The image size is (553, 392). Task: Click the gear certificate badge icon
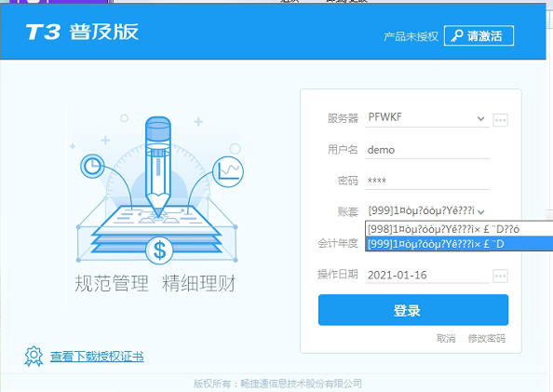(34, 357)
